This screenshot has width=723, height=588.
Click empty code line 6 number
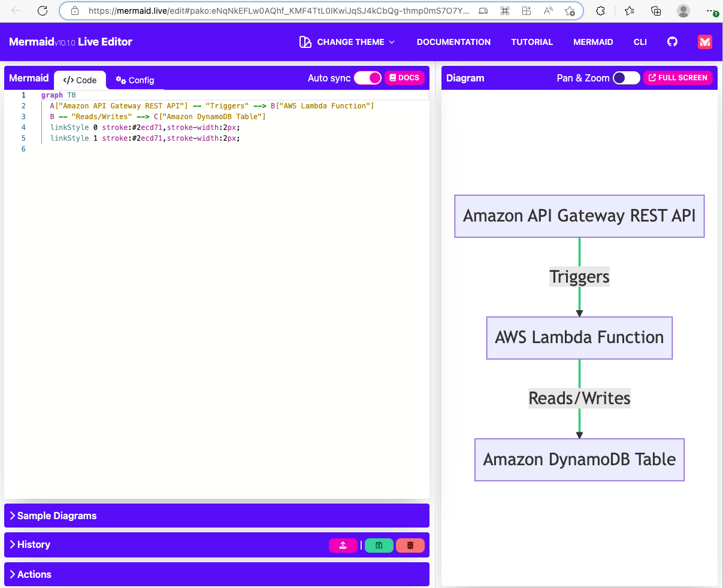click(x=23, y=149)
